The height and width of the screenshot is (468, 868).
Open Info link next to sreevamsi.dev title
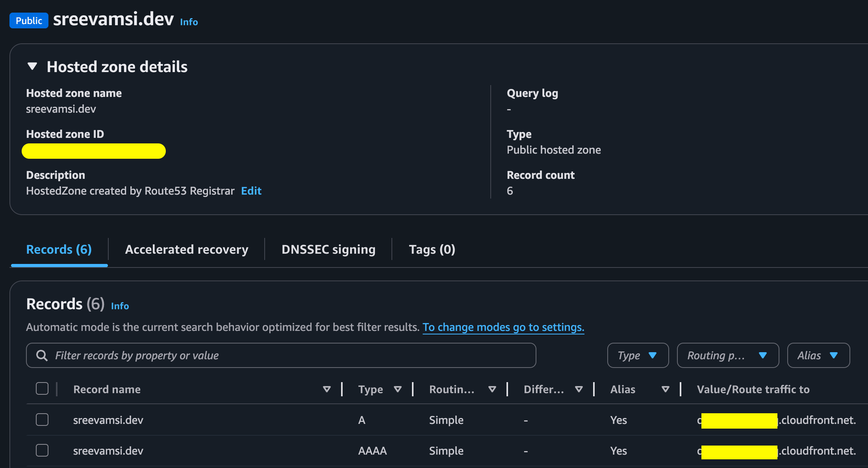189,22
